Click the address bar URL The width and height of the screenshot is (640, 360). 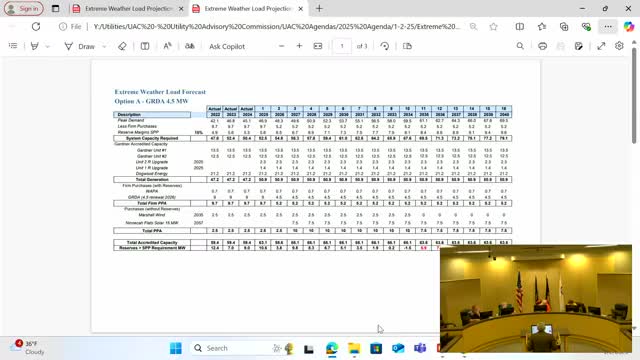[276, 27]
